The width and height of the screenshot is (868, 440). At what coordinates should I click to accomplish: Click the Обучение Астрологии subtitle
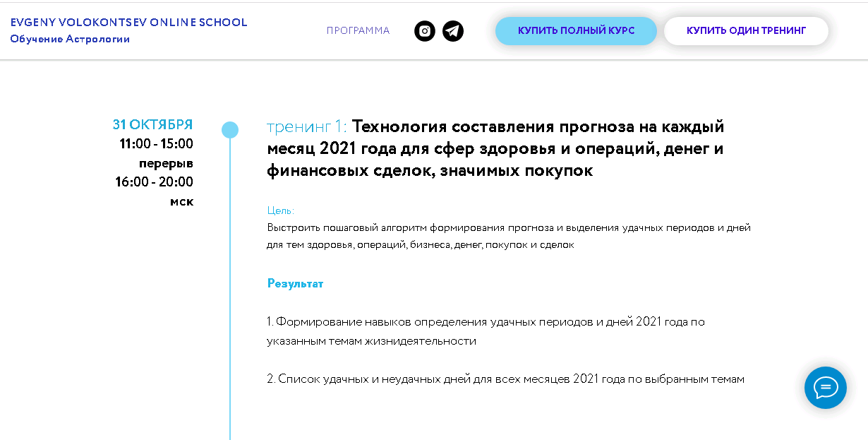pyautogui.click(x=70, y=39)
